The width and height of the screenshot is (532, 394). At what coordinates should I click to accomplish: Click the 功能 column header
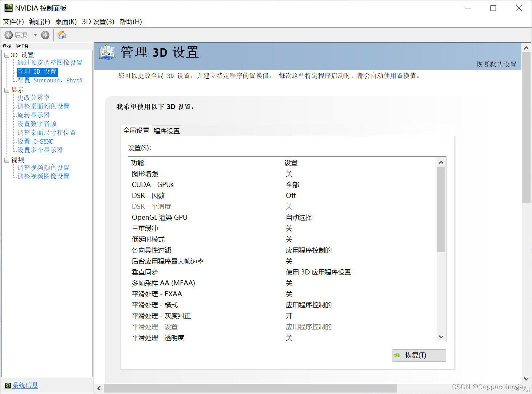pyautogui.click(x=205, y=163)
